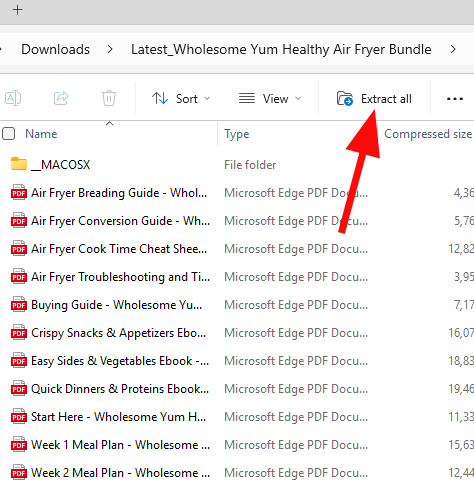Screen dimensions: 474x490
Task: Expand the chevron after Air Fryer Bundle breadcrumb
Action: [453, 49]
